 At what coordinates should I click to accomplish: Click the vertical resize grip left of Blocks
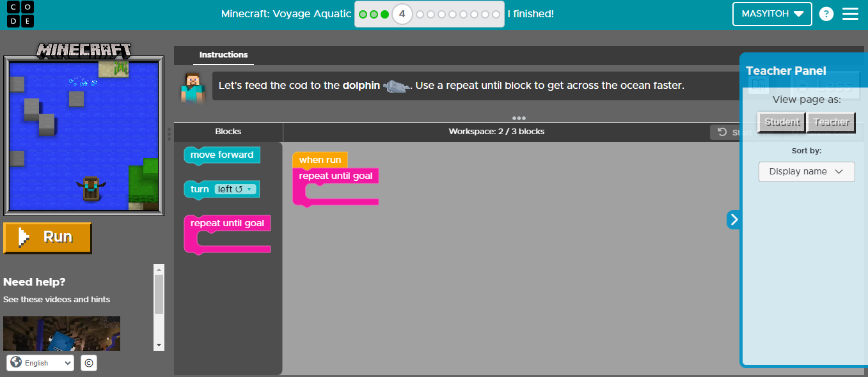coord(170,133)
